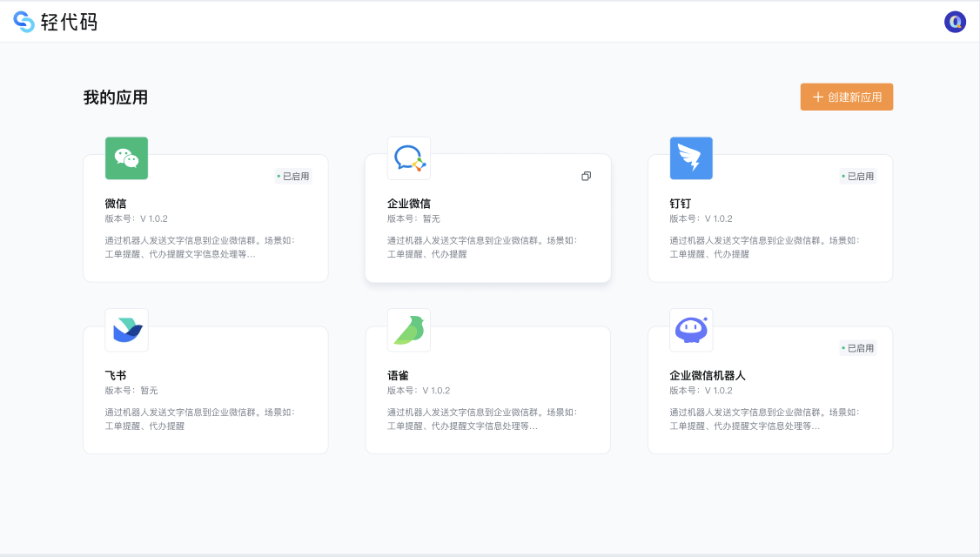Screen dimensions: 980x557
Task: Open the 企业微信 app title
Action: pos(409,203)
